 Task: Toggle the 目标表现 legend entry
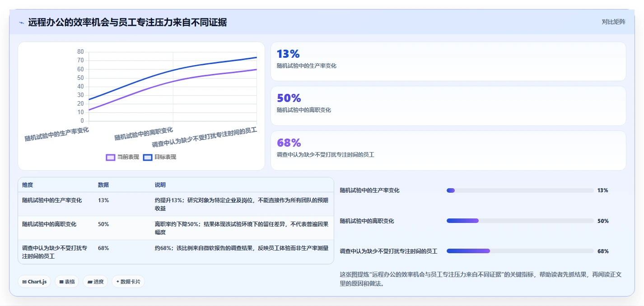pos(159,157)
